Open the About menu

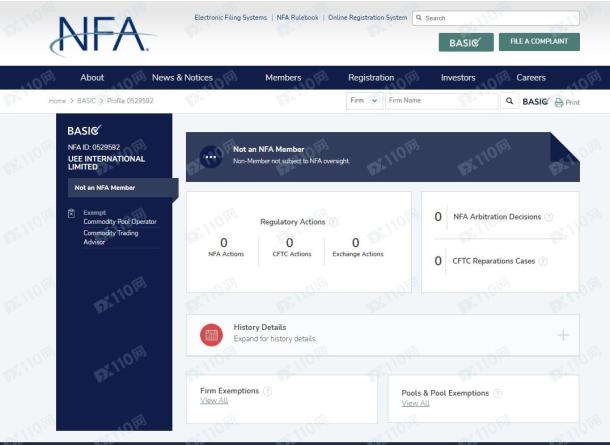[92, 77]
